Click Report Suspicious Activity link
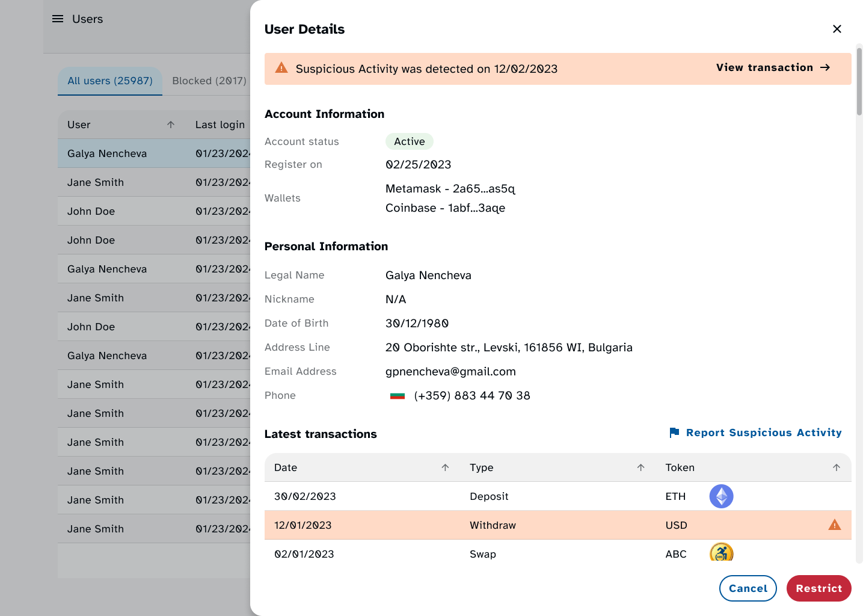The height and width of the screenshot is (616, 866). click(763, 433)
